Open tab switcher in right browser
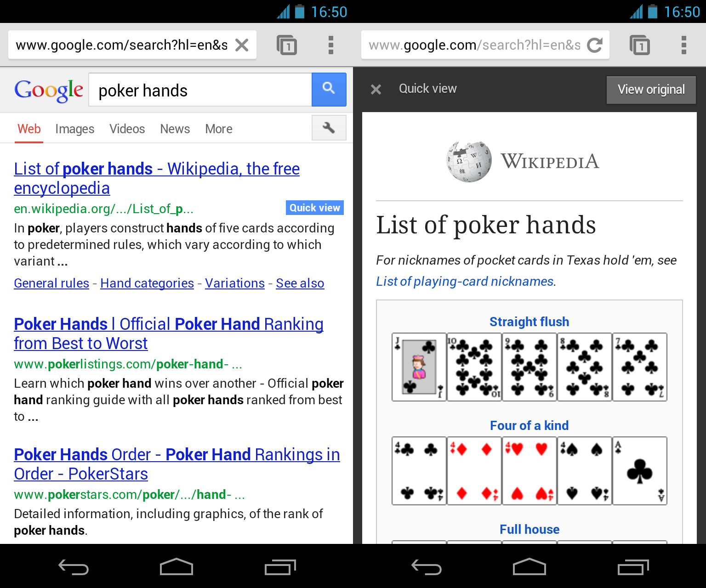This screenshot has height=588, width=706. coord(640,45)
